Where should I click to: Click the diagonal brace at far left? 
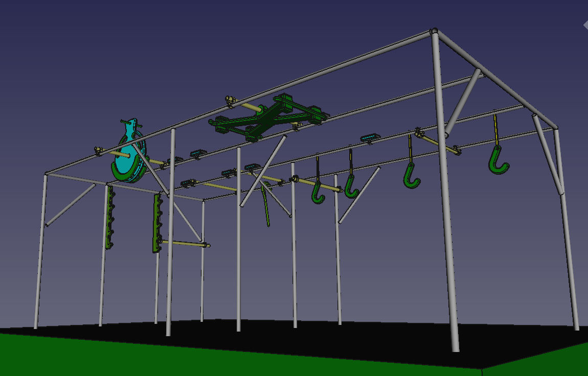tap(71, 204)
